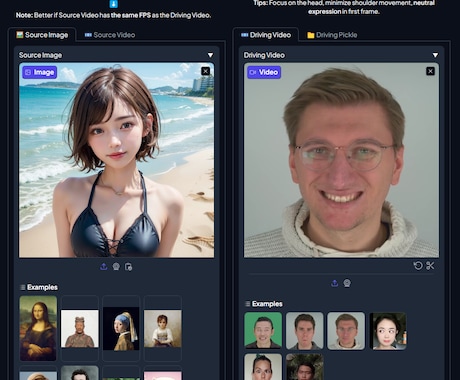Select Girl with a Pearl Earring example

point(121,329)
